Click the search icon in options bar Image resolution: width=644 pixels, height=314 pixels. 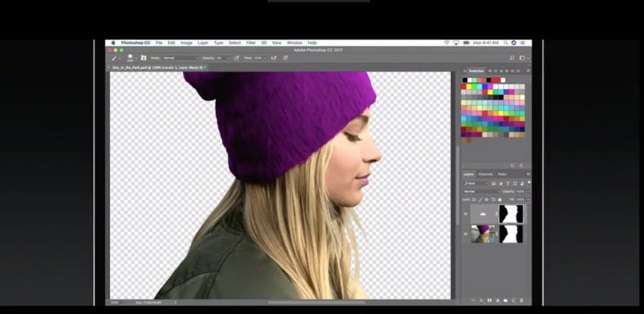(511, 58)
